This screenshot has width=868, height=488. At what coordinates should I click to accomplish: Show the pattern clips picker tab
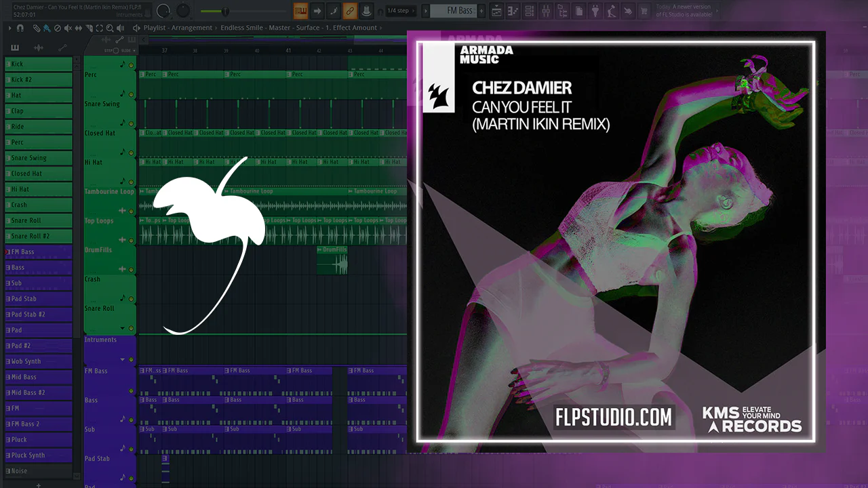point(15,47)
